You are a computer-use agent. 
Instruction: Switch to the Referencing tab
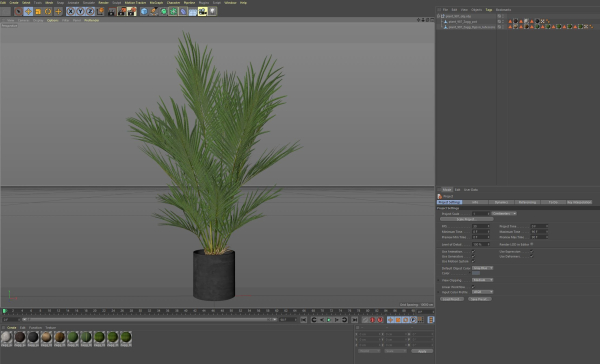point(527,202)
